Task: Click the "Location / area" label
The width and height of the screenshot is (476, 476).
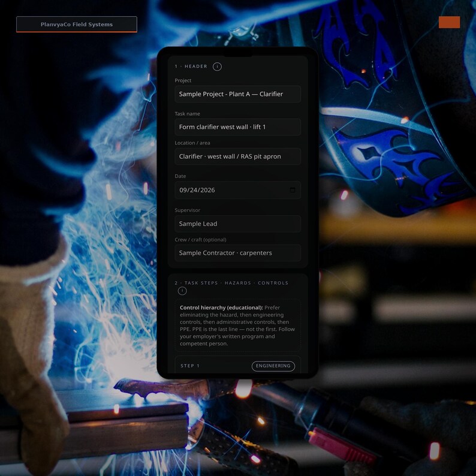Action: click(192, 143)
